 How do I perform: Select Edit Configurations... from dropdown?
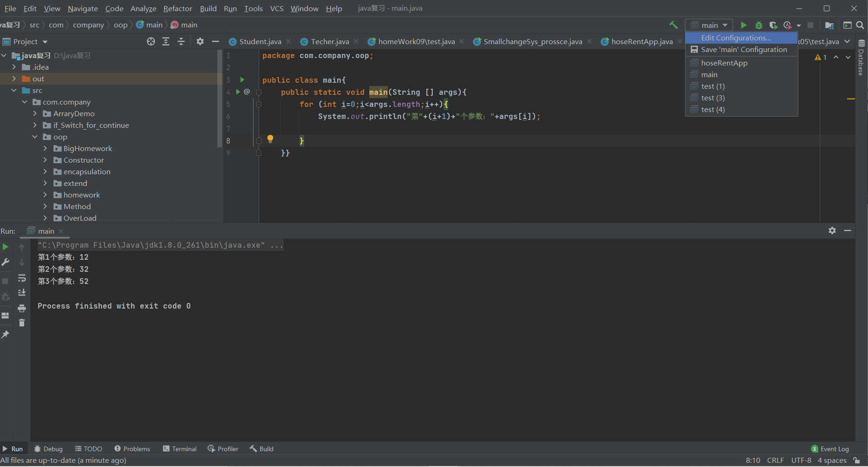742,38
